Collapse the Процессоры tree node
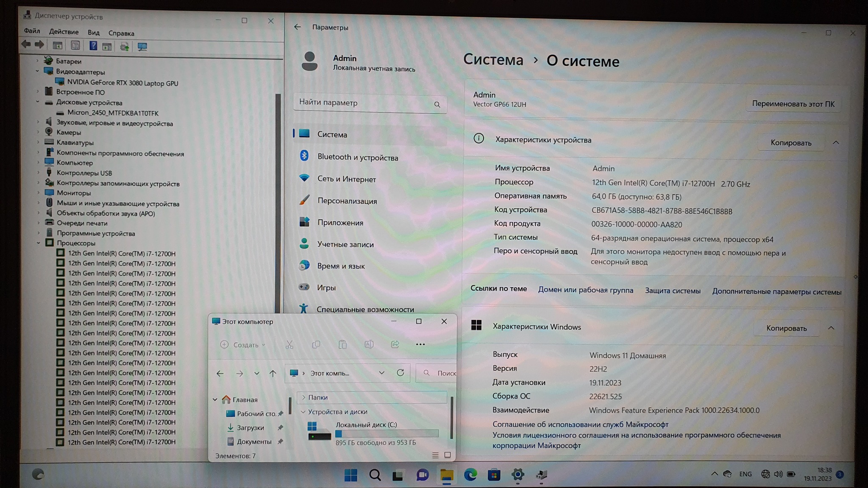This screenshot has height=488, width=868. pyautogui.click(x=39, y=243)
